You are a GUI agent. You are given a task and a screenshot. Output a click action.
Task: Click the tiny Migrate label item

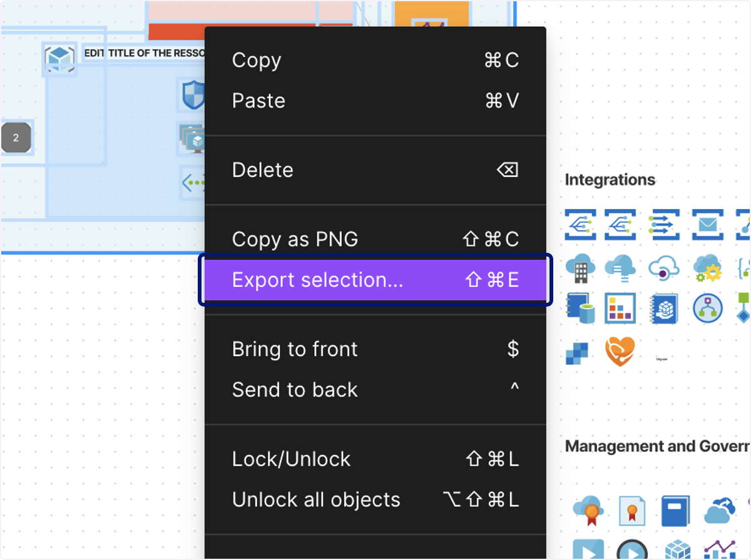pyautogui.click(x=662, y=359)
